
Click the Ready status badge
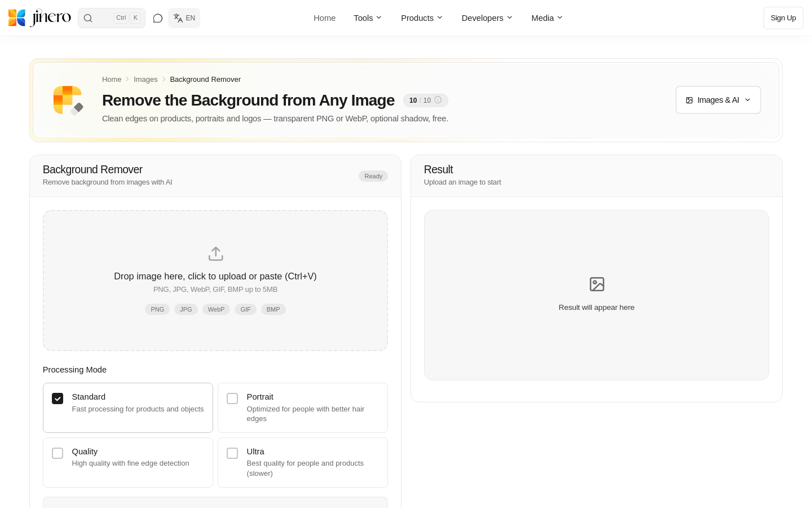pyautogui.click(x=373, y=176)
